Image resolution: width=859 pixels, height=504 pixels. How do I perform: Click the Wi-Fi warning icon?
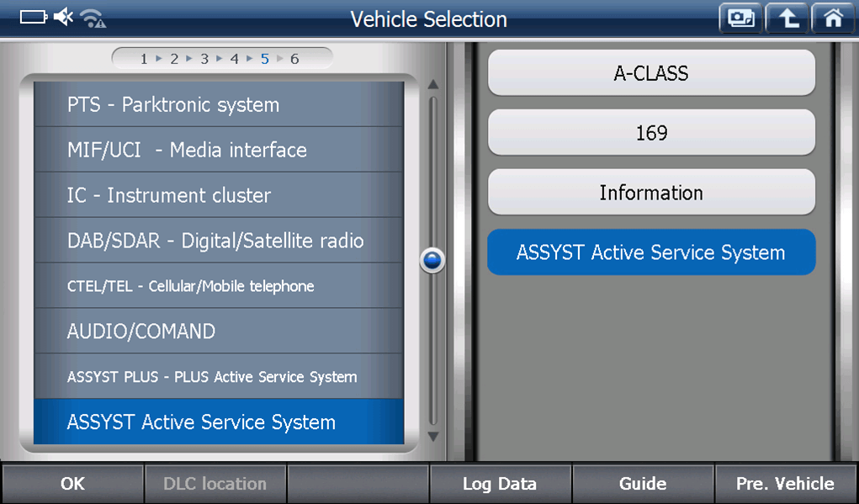tap(93, 19)
